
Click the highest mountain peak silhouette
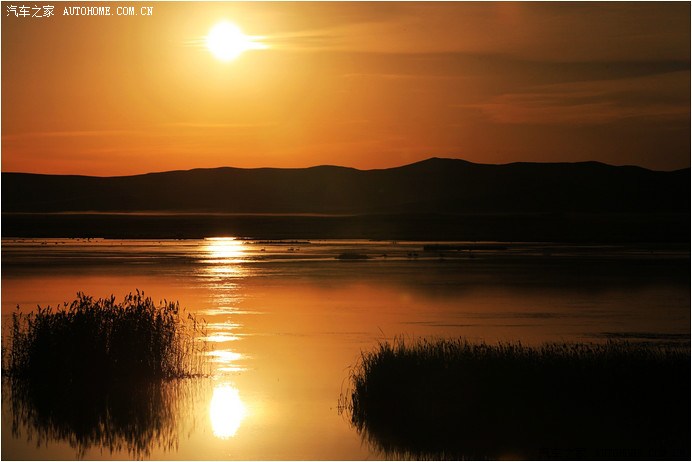pyautogui.click(x=437, y=162)
